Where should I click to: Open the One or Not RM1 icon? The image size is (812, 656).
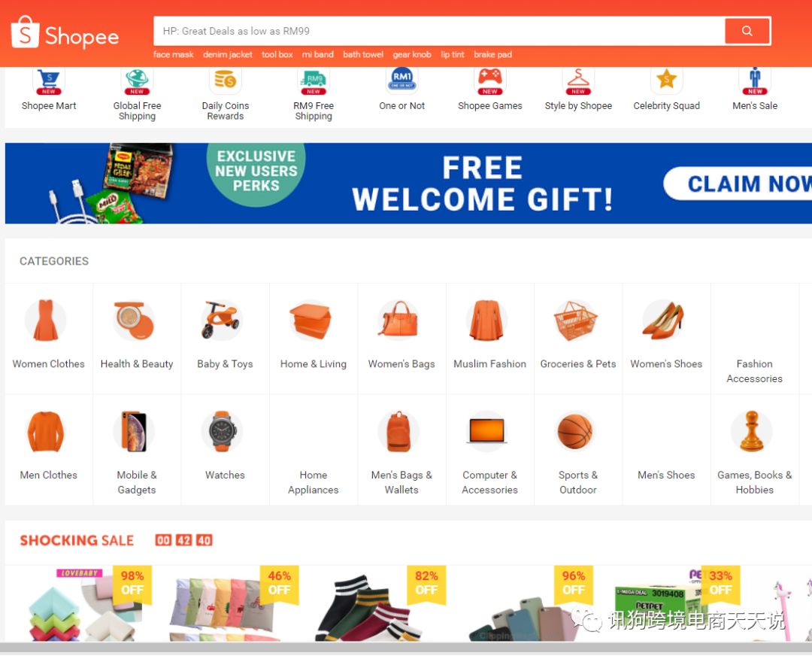click(x=401, y=80)
